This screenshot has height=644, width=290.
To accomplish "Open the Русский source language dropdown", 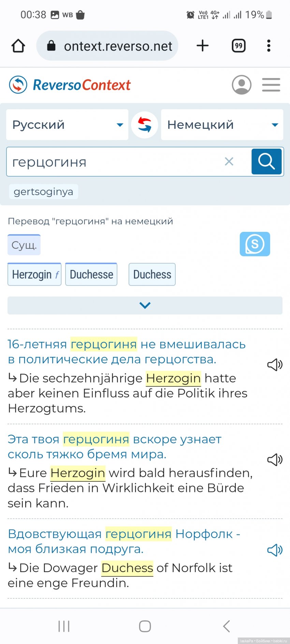I will [67, 125].
